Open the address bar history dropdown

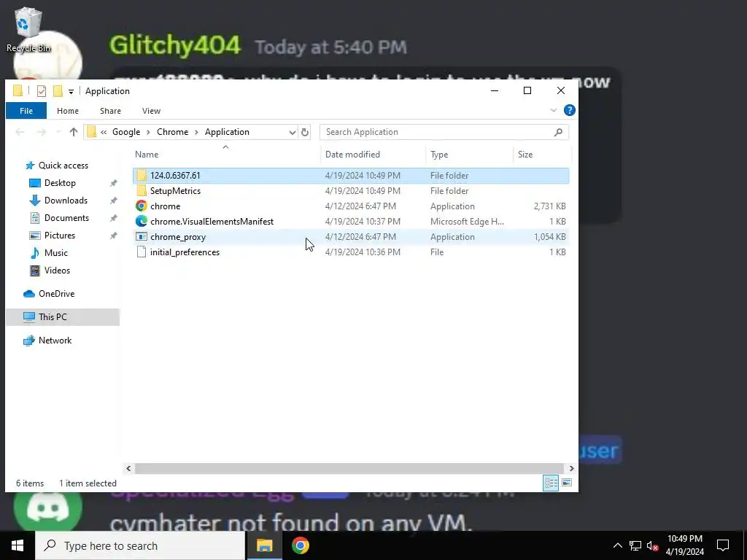pos(292,133)
